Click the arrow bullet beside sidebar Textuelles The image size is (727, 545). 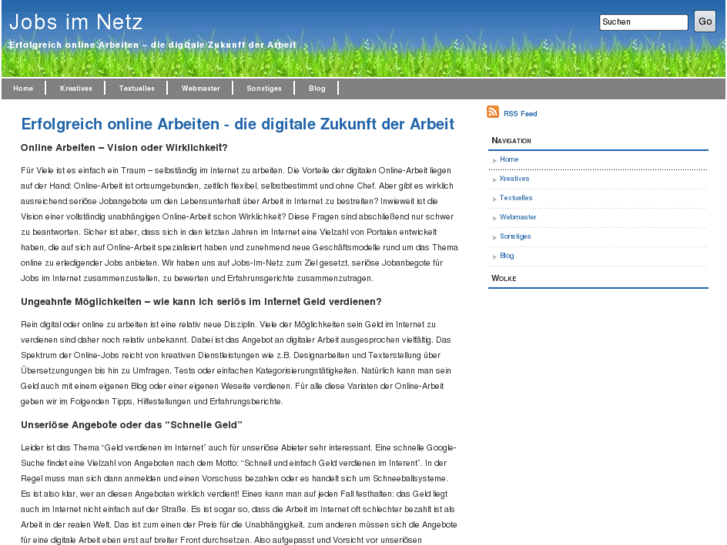point(494,199)
